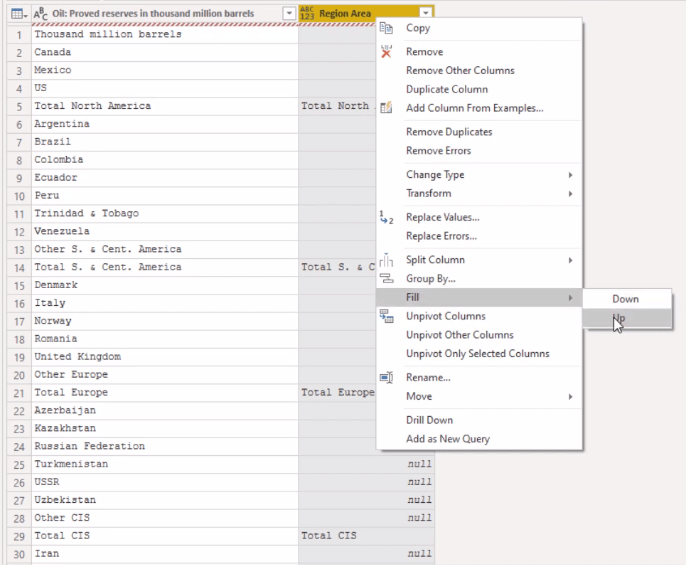Select Rename option
The height and width of the screenshot is (565, 686).
tap(479, 377)
